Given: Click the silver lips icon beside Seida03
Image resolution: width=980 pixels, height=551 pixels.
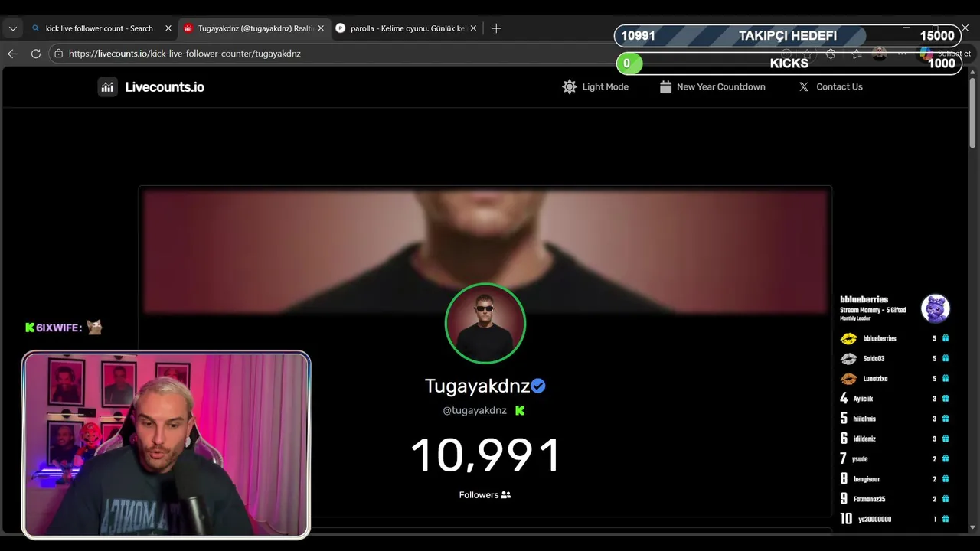Looking at the screenshot, I should pos(848,358).
